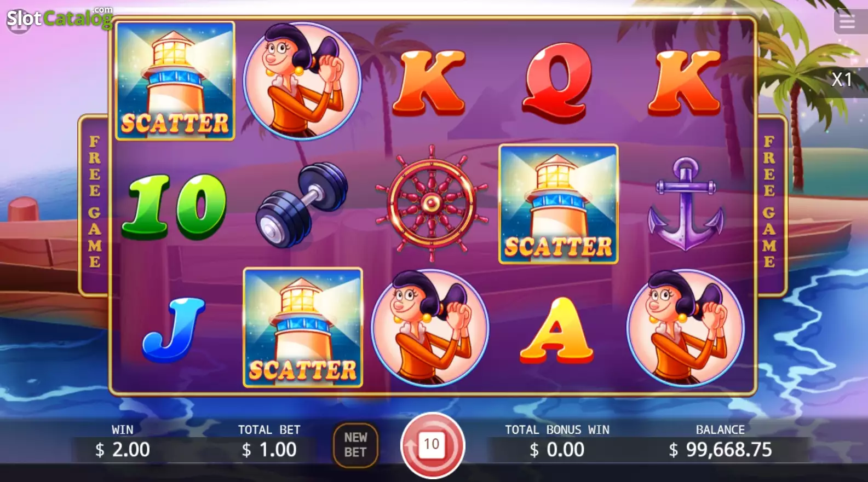This screenshot has height=482, width=868.
Task: Click the left Free Game banner
Action: 95,203
